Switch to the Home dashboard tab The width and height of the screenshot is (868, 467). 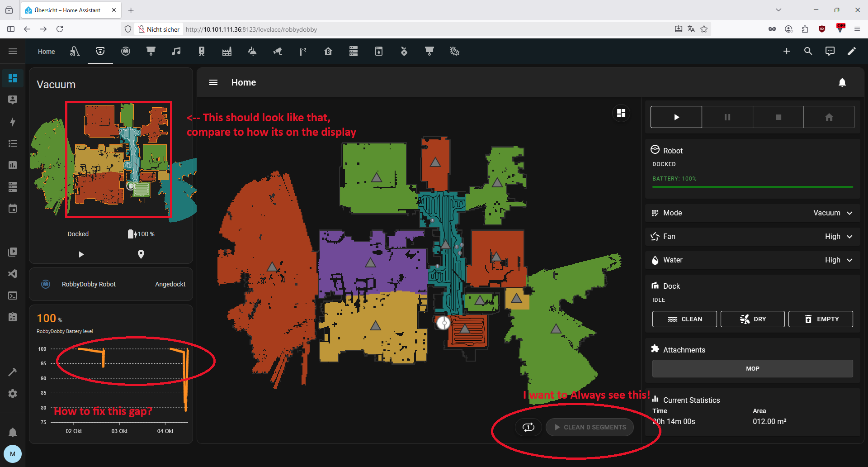(x=46, y=52)
